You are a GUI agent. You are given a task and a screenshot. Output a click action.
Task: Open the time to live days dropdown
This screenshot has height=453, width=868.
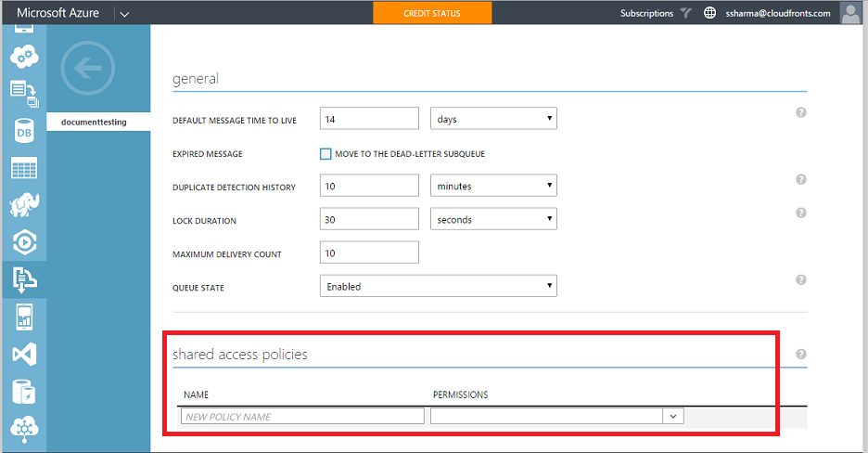[x=493, y=119]
